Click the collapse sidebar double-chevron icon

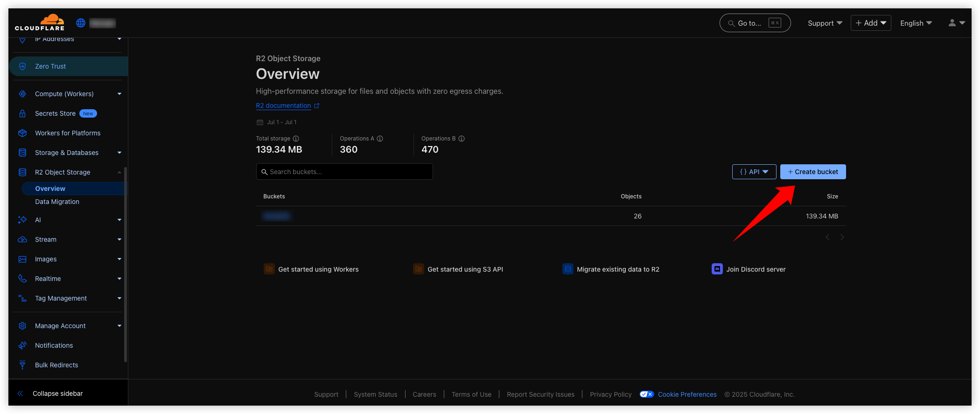coord(20,393)
